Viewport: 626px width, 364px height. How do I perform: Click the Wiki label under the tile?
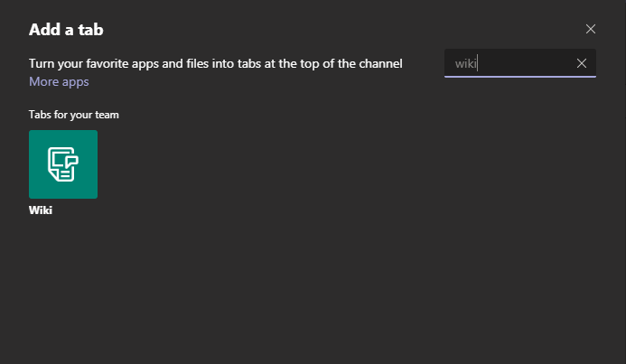pos(41,210)
